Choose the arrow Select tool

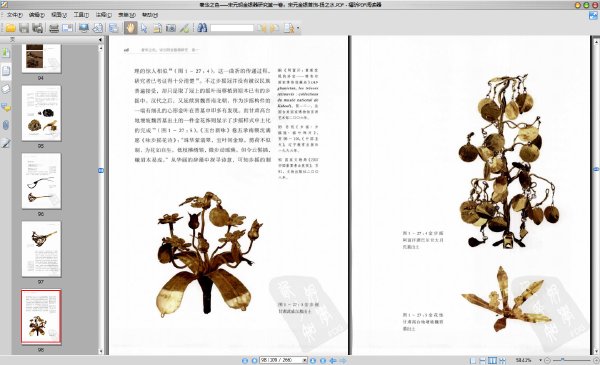(x=144, y=28)
